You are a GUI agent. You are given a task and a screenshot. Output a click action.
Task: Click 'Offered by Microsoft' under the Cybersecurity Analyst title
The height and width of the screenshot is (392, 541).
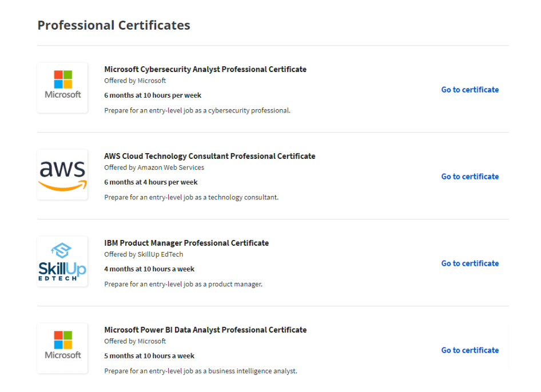pos(135,81)
